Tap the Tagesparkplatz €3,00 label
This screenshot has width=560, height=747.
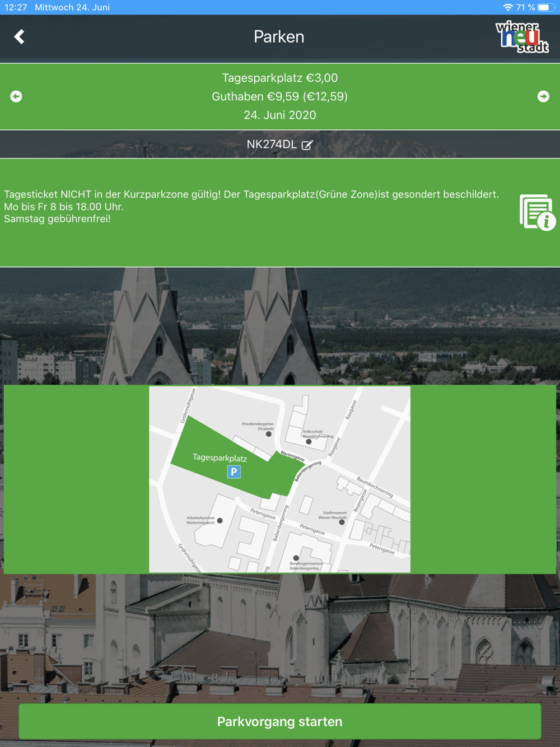280,78
